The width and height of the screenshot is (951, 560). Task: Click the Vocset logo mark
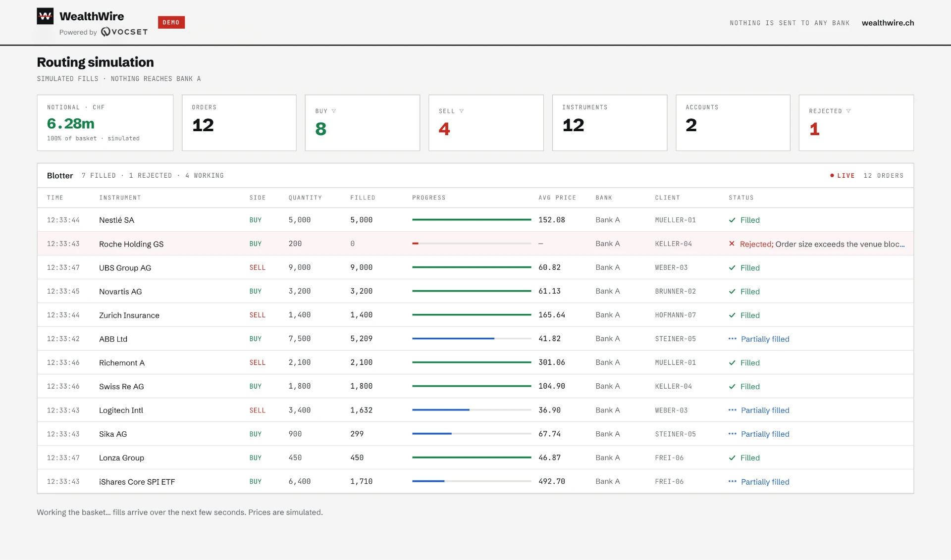pos(106,32)
